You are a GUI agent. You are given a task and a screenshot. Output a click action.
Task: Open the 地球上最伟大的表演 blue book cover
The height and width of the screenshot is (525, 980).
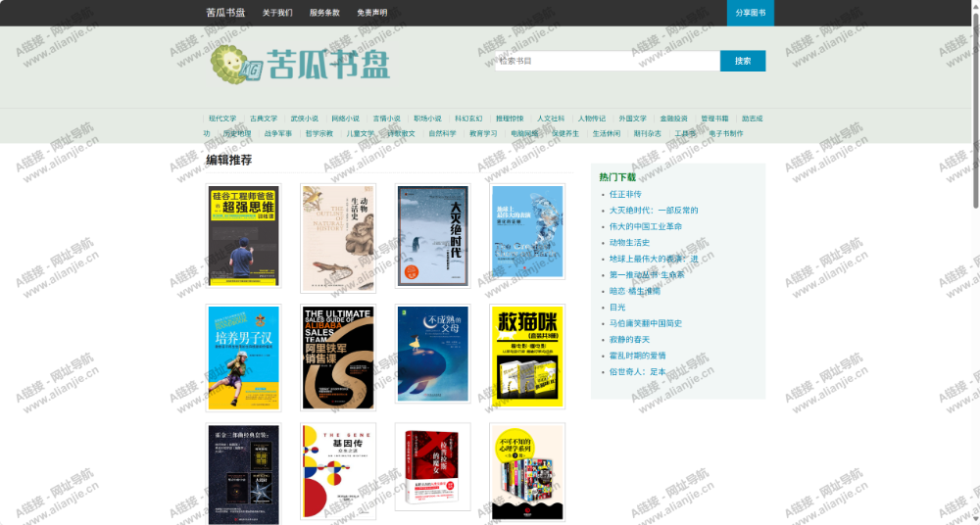pyautogui.click(x=527, y=231)
